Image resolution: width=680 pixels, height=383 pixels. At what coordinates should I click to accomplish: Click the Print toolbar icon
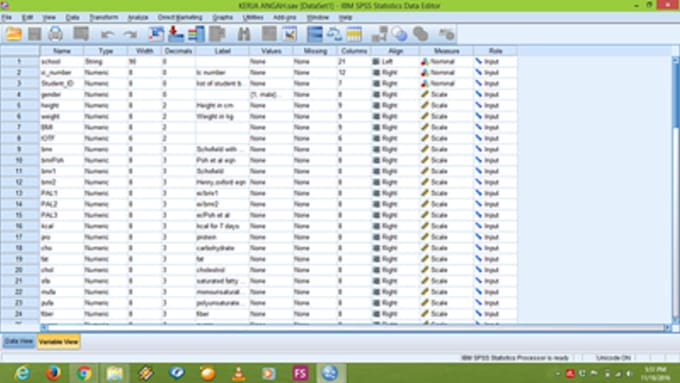(56, 34)
